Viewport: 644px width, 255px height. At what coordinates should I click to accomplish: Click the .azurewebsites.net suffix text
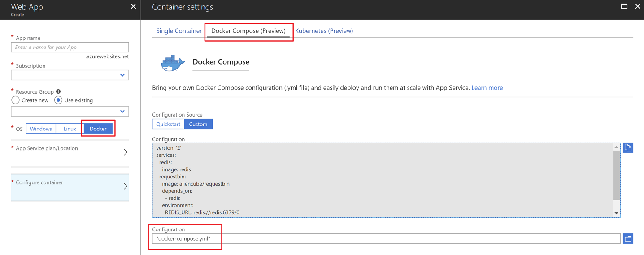107,56
